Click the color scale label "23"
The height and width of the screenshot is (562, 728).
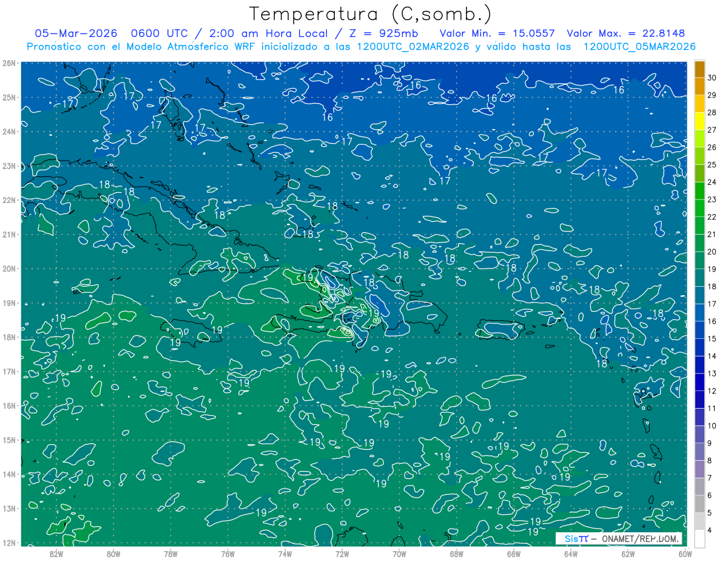[712, 199]
